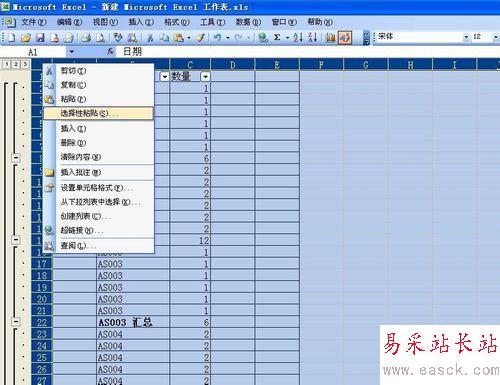The width and height of the screenshot is (500, 385).
Task: Choose 超链接 from the context menu
Action: point(99,230)
